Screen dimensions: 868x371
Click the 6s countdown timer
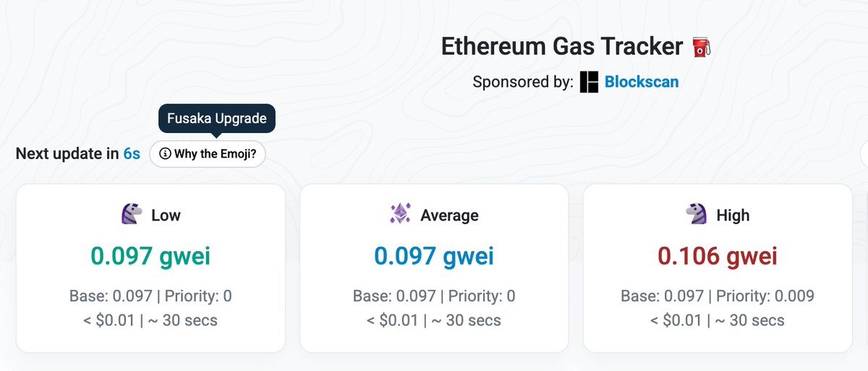tap(132, 153)
